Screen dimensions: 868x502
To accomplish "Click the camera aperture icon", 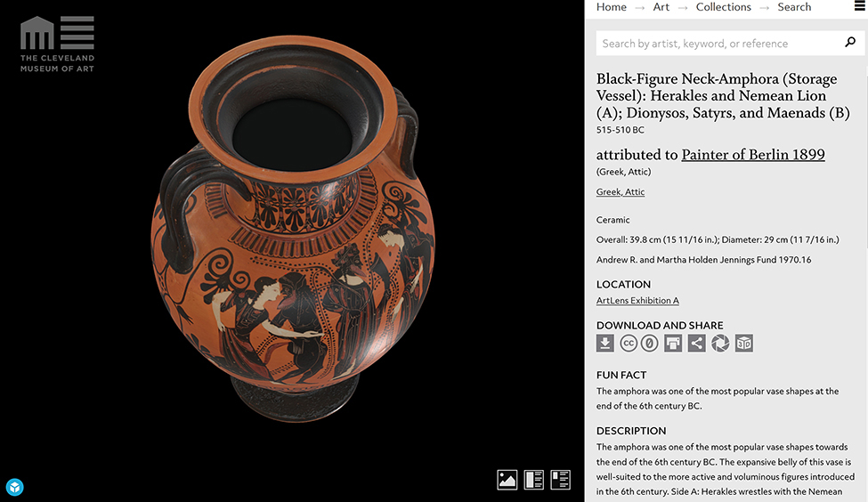I will coord(720,344).
